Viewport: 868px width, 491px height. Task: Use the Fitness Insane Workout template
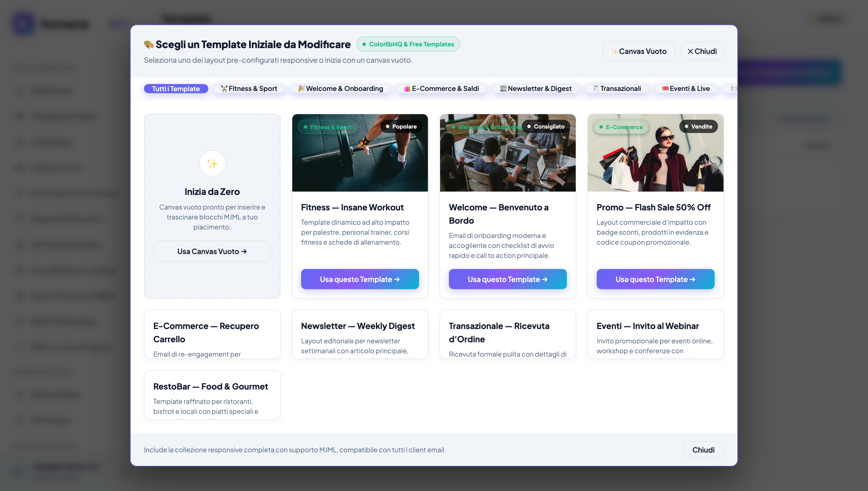click(360, 279)
